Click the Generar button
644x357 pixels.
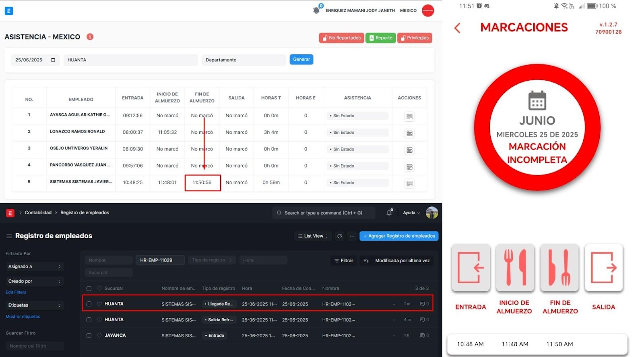[301, 60]
